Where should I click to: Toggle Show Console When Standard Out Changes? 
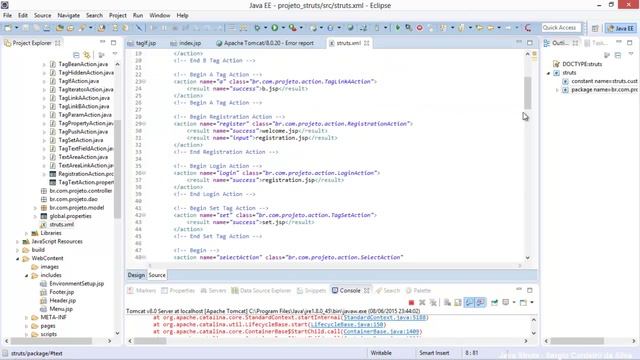(469, 302)
